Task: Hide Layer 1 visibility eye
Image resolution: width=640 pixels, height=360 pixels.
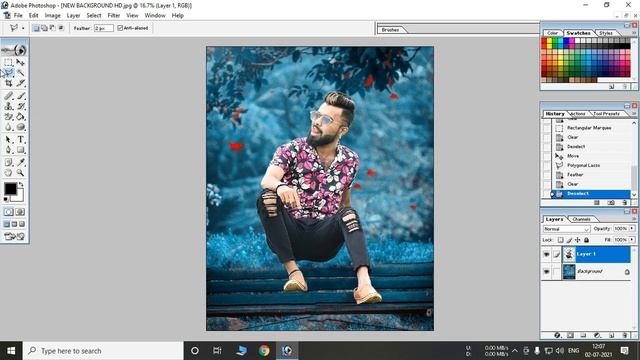Action: [547, 254]
